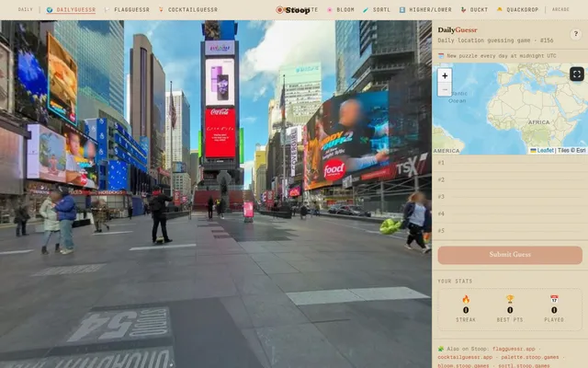Open the Higher/Lower game in the nav bar
Screen dimensions: 588x368
(x=425, y=10)
